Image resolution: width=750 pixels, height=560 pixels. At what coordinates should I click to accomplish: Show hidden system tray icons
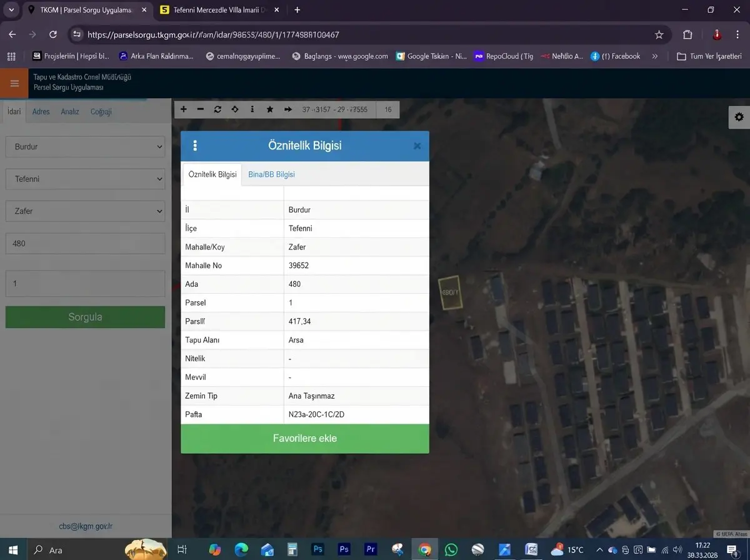[x=600, y=550]
